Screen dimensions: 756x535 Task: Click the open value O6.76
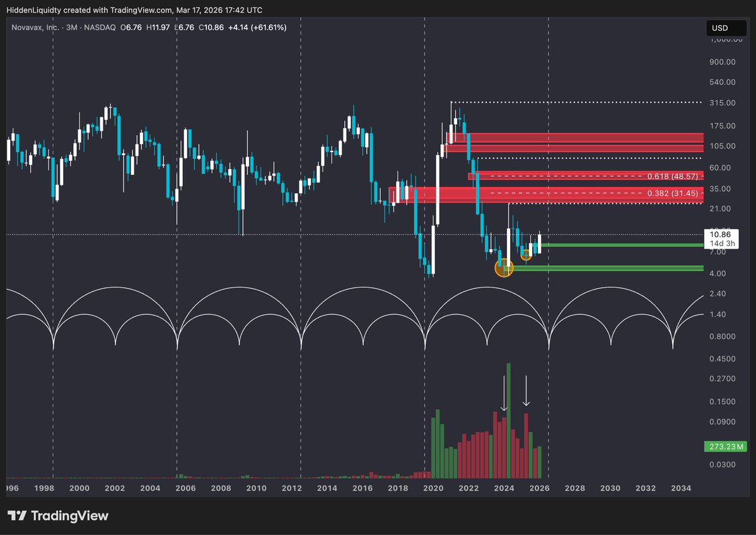point(131,28)
